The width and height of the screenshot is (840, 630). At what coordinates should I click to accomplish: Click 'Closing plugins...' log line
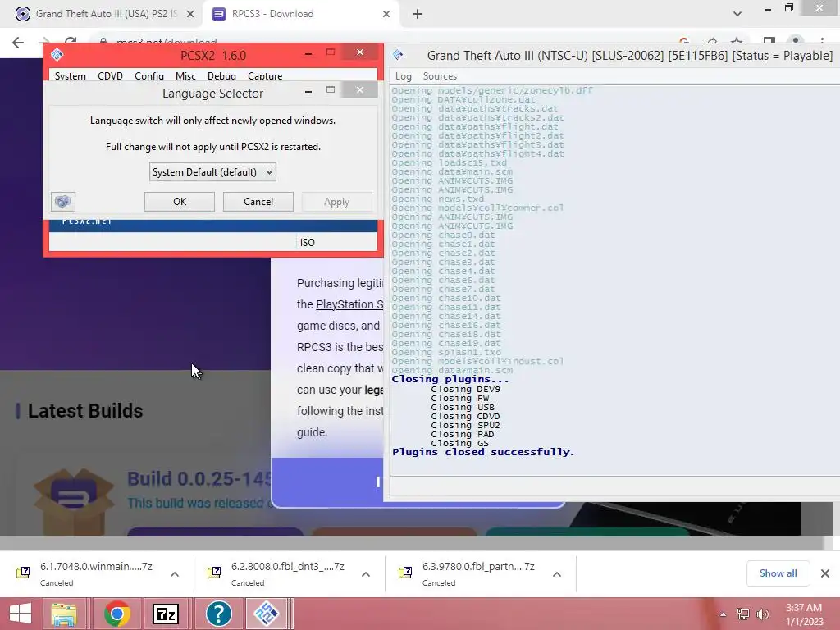click(450, 379)
